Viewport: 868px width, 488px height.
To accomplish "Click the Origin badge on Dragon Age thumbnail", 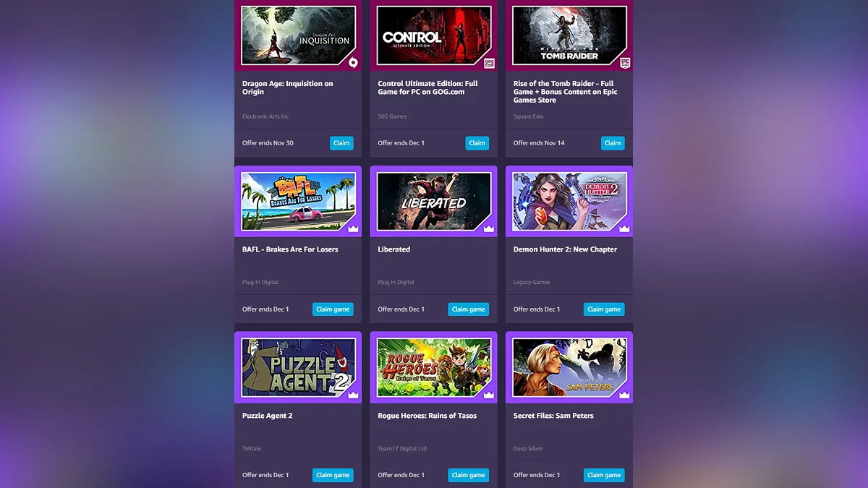I will 353,63.
